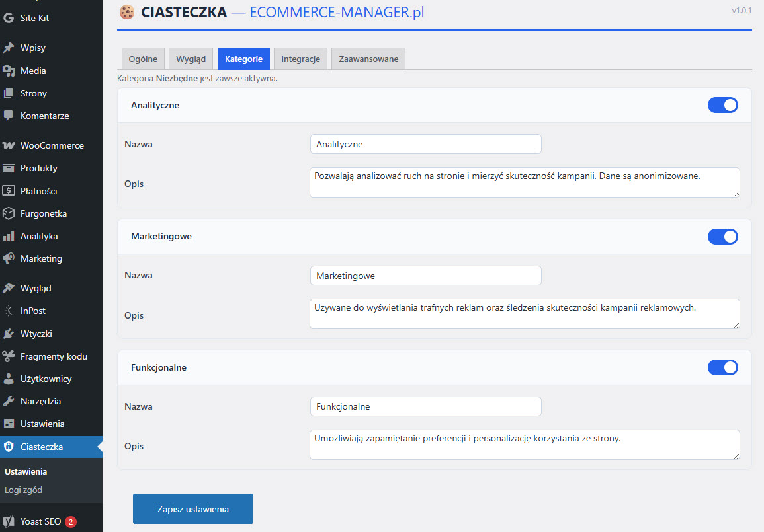The width and height of the screenshot is (764, 532).
Task: Open Płatności dollar icon in sidebar
Action: click(9, 191)
